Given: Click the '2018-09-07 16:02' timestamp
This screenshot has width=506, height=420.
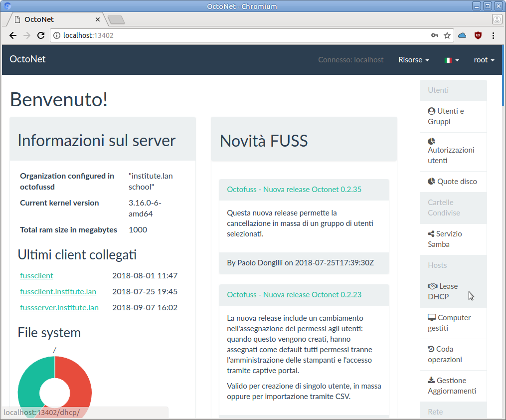Looking at the screenshot, I should [145, 308].
